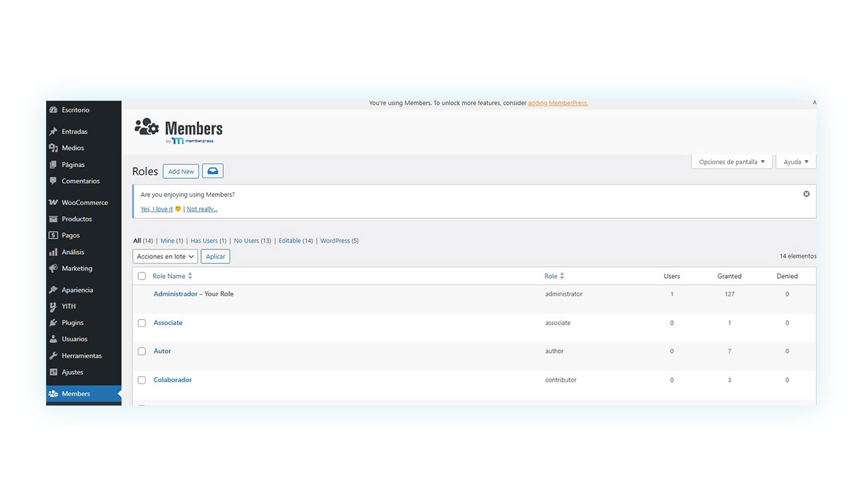Filter roles by Editable
This screenshot has height=501, width=868.
[x=290, y=241]
